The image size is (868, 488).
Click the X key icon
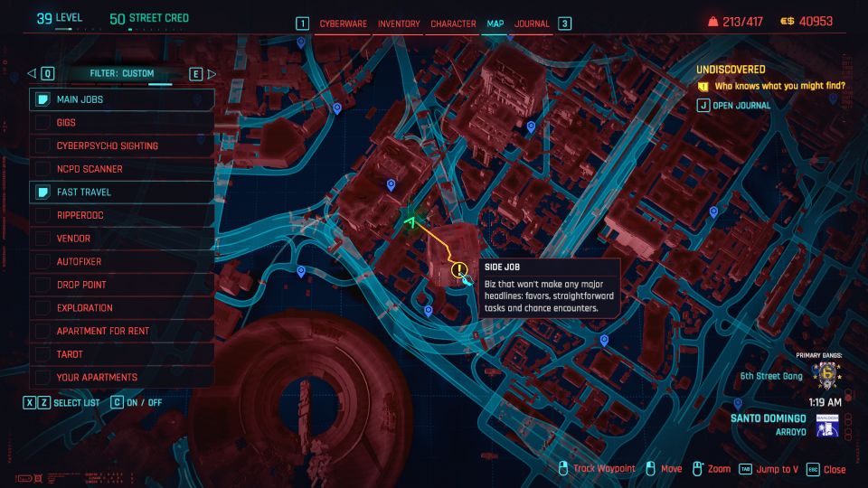pyautogui.click(x=29, y=402)
